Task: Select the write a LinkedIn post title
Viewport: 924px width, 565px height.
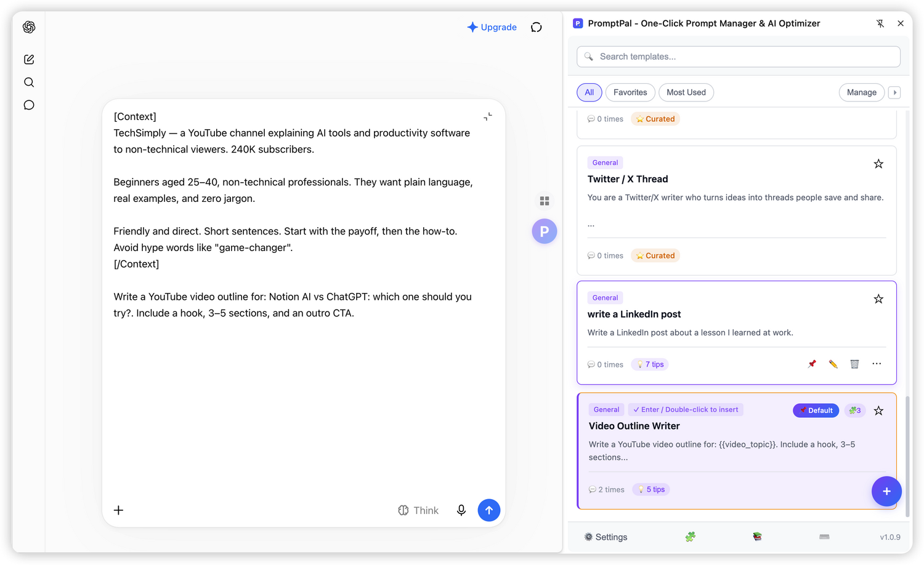Action: tap(634, 314)
